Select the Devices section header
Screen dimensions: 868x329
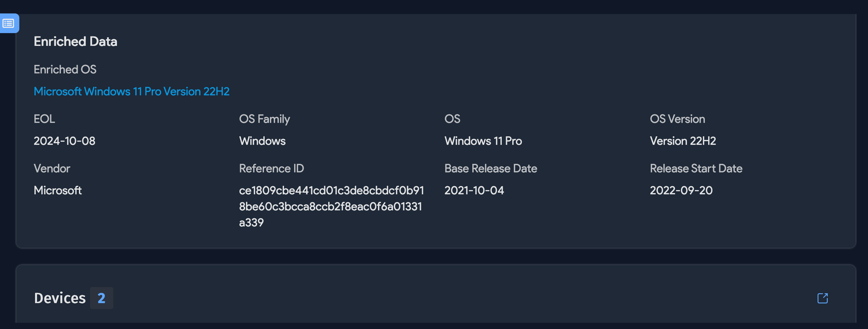tap(60, 298)
